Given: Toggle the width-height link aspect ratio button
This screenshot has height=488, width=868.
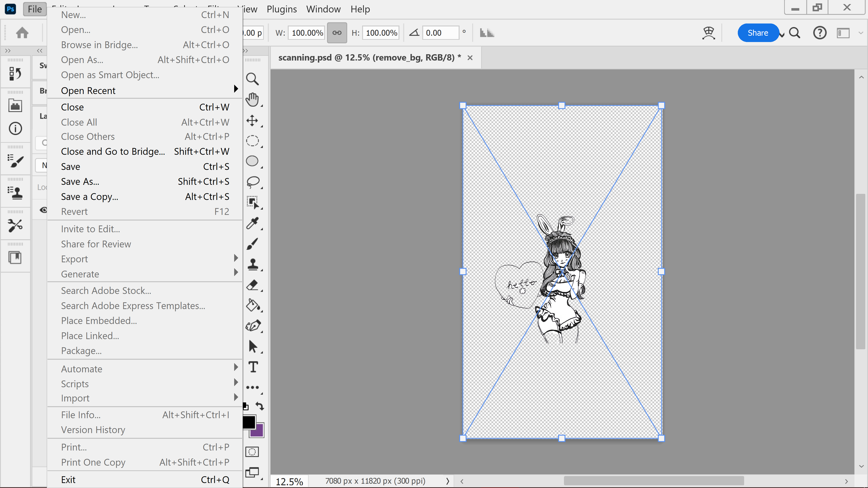Looking at the screenshot, I should (337, 33).
